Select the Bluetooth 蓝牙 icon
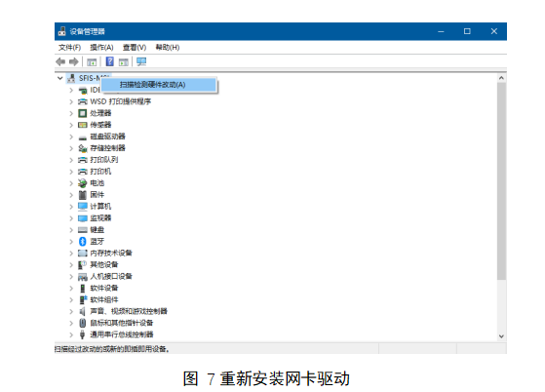This screenshot has height=392, width=545. tap(82, 241)
